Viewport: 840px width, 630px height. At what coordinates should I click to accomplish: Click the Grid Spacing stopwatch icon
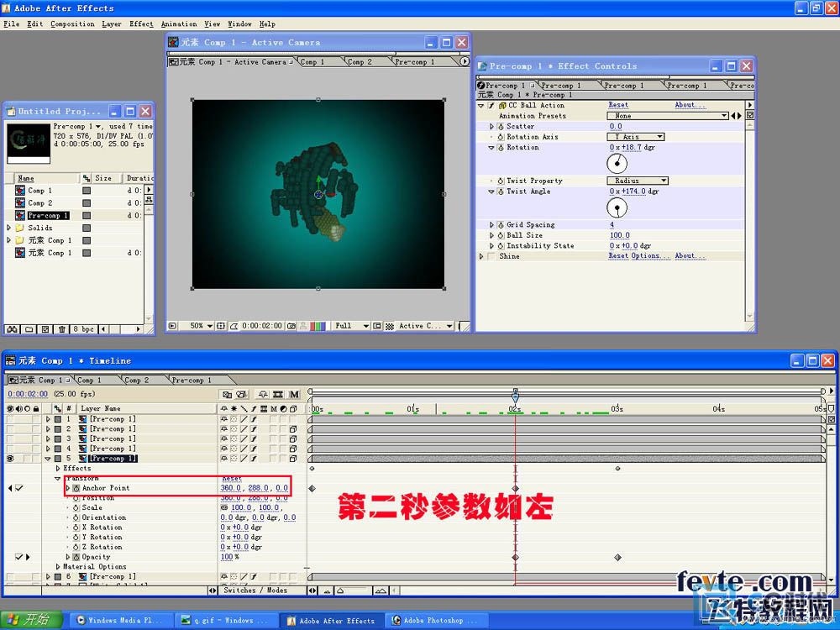click(x=501, y=225)
